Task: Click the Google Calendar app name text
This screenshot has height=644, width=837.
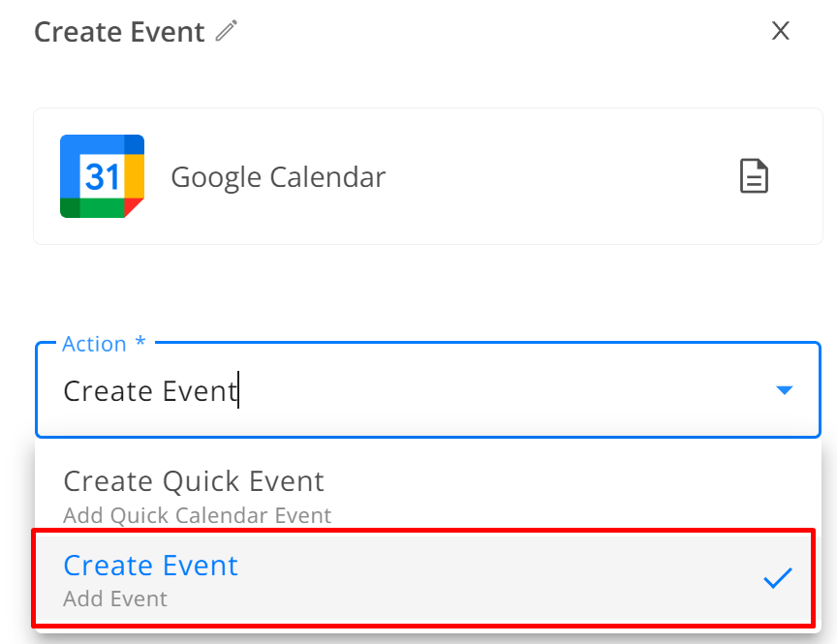Action: 278,177
